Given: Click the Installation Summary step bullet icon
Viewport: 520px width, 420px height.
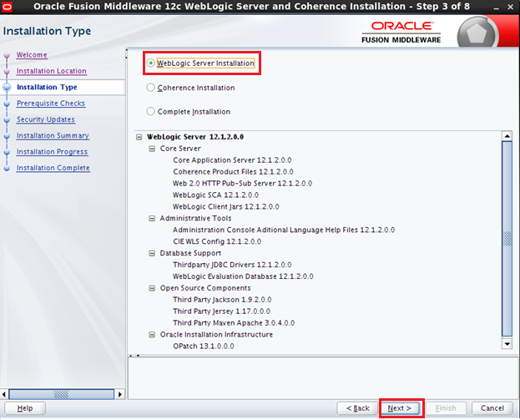Looking at the screenshot, I should pos(7,136).
